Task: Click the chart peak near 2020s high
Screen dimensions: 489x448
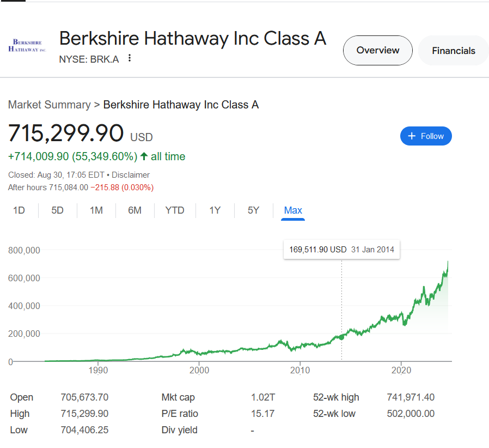Action: (448, 262)
